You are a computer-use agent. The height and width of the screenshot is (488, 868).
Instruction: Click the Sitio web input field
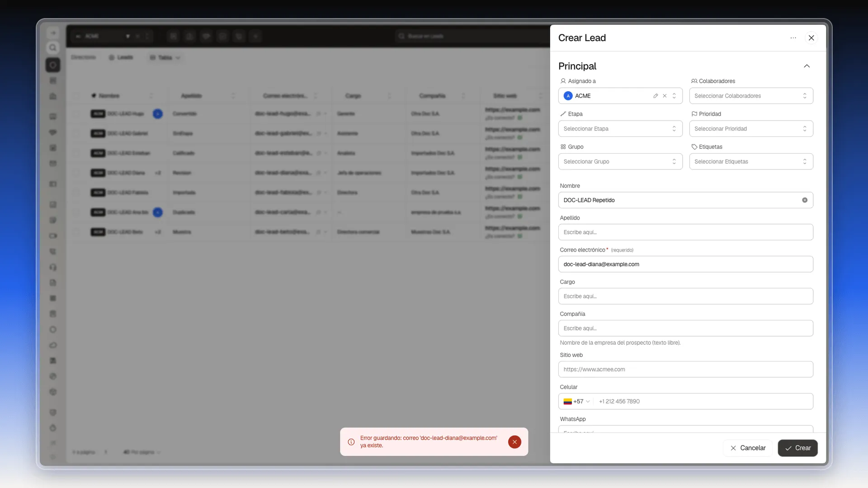(685, 370)
